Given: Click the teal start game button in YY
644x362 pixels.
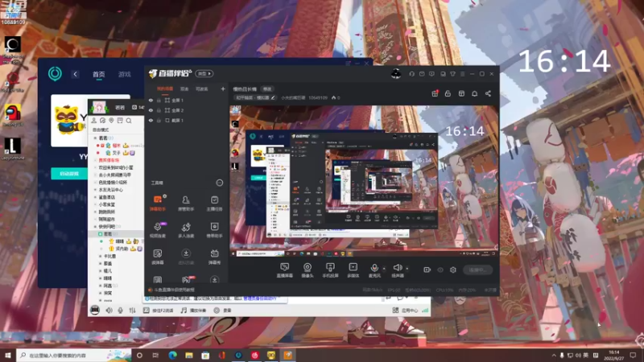Looking at the screenshot, I should click(x=69, y=174).
